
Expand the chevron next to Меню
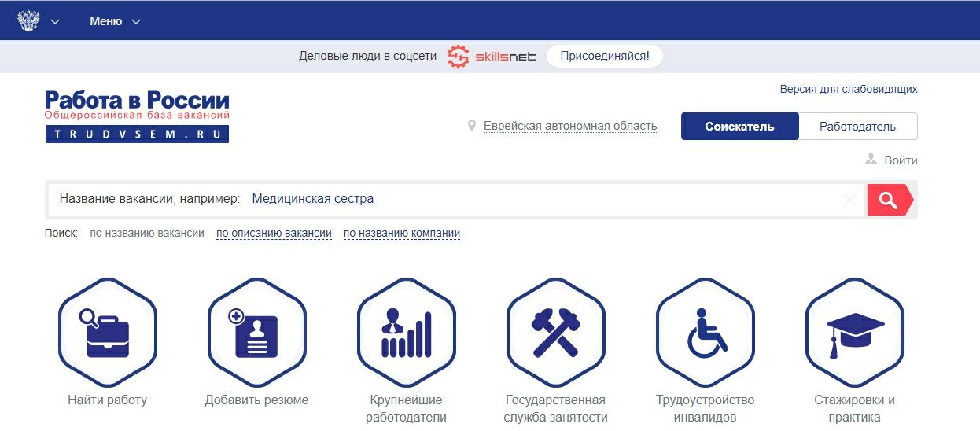click(x=136, y=22)
